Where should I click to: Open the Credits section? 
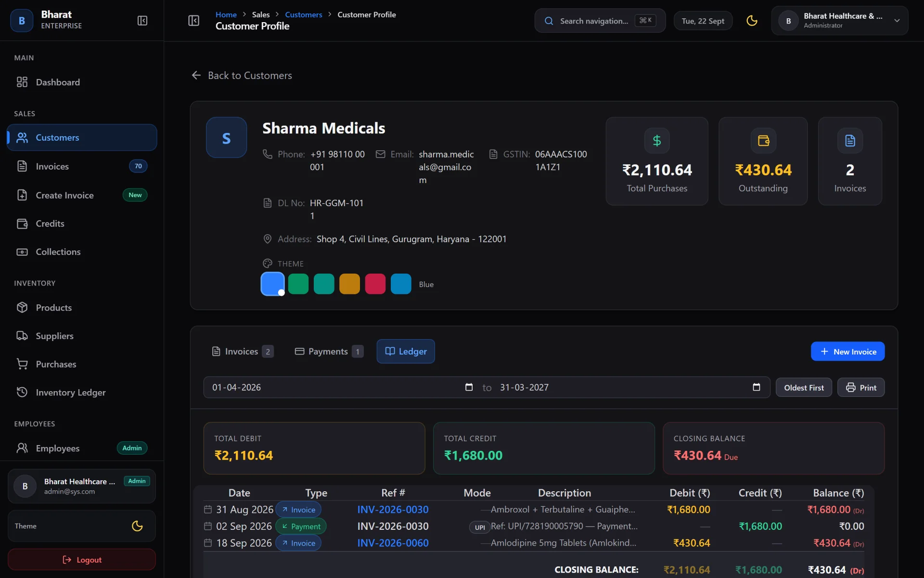pyautogui.click(x=82, y=223)
